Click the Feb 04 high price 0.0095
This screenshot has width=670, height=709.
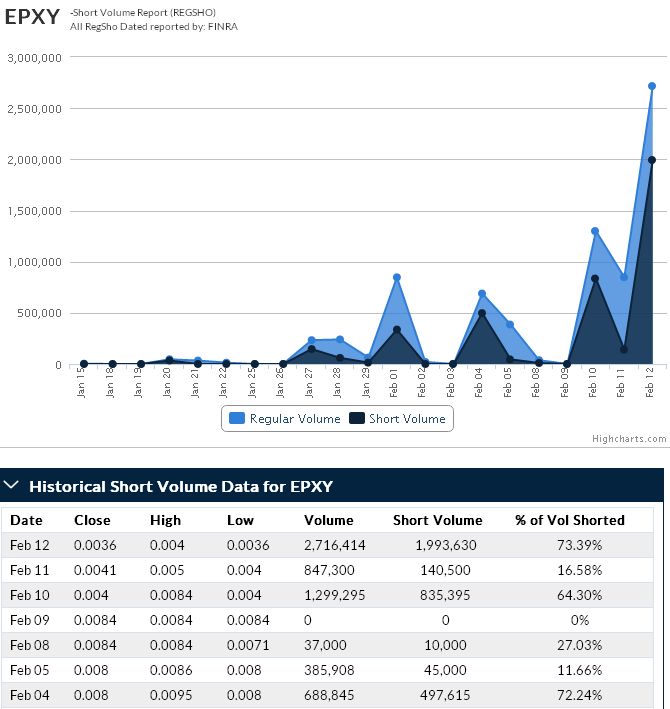pyautogui.click(x=171, y=695)
